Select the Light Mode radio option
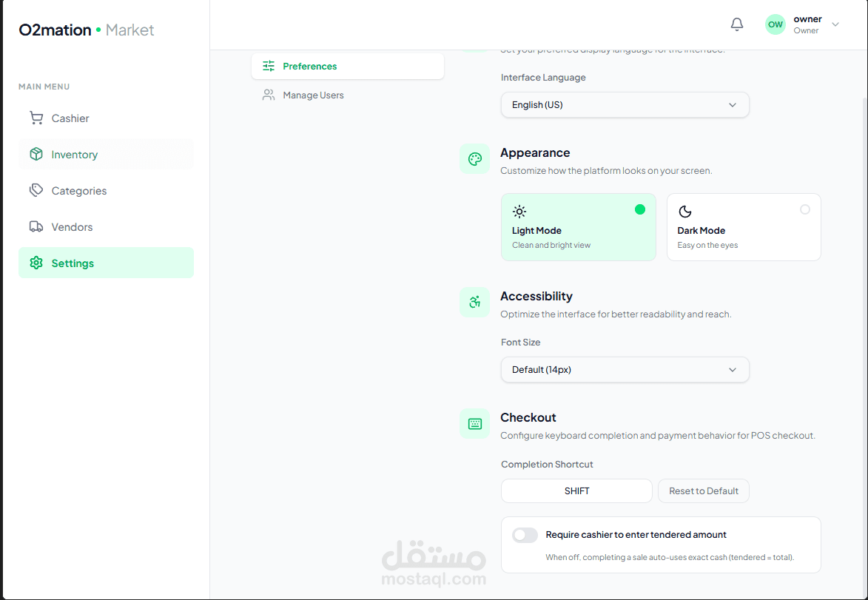 click(640, 209)
